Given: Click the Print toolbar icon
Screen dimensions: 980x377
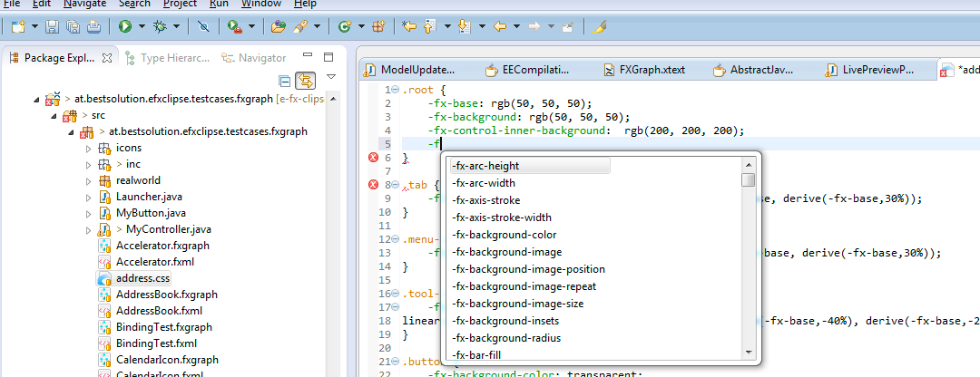Looking at the screenshot, I should pyautogui.click(x=93, y=27).
